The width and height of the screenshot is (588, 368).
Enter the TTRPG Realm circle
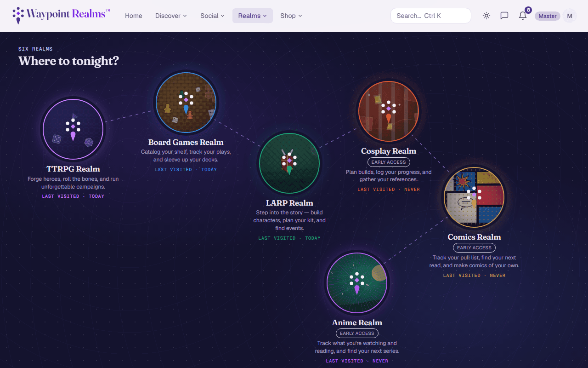coord(73,129)
